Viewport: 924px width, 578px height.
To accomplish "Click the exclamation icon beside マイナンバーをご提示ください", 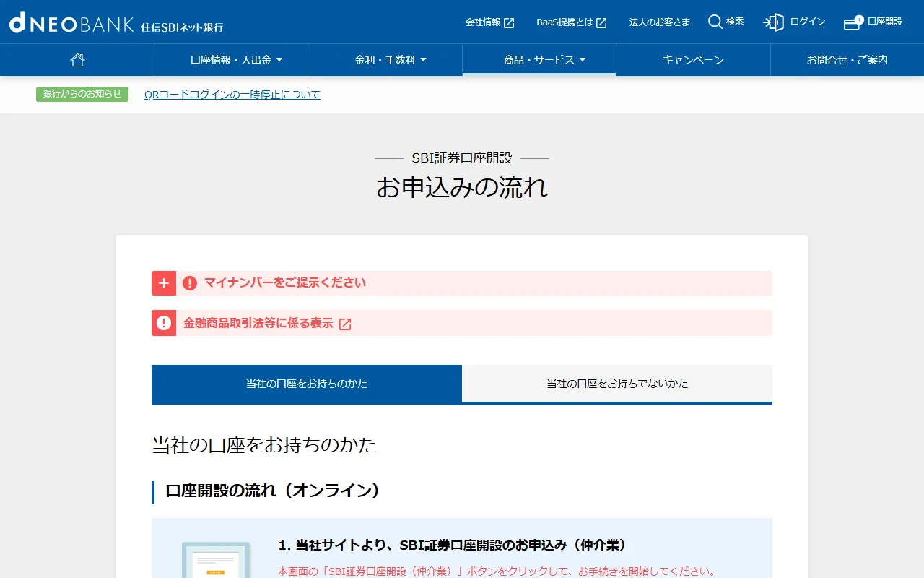I will [x=190, y=283].
